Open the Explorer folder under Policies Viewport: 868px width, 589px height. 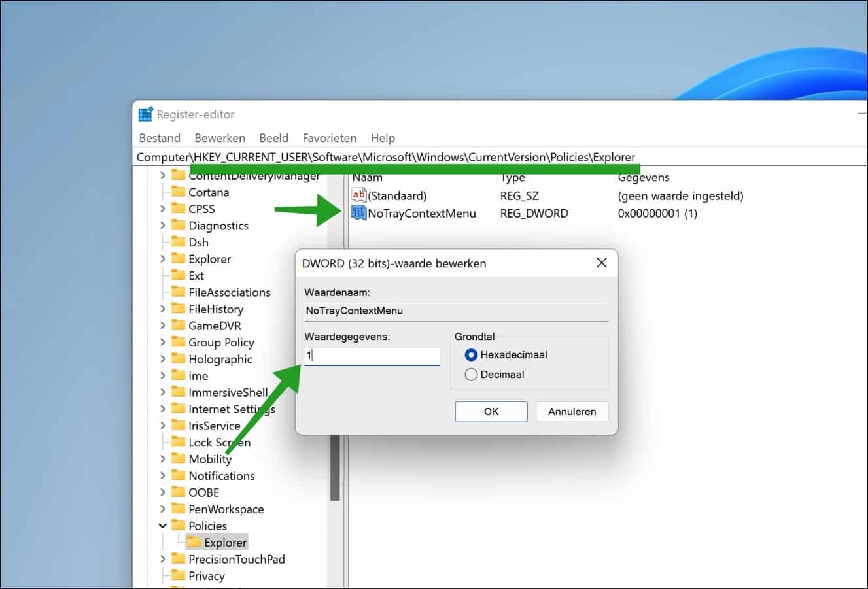click(225, 541)
